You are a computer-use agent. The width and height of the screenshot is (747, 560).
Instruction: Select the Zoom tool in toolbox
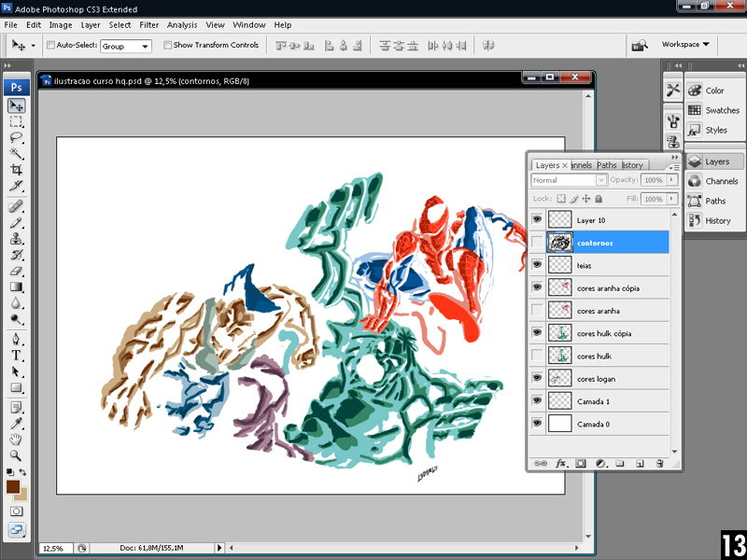point(17,455)
